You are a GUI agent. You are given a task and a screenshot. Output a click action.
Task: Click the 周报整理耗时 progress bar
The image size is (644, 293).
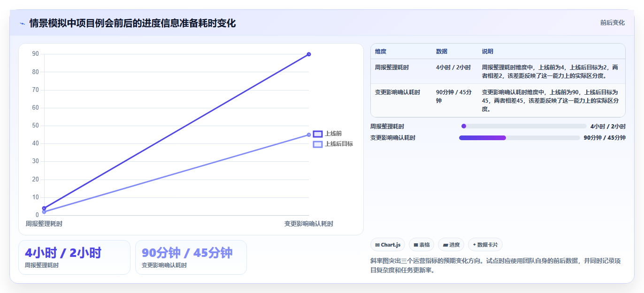tap(524, 126)
